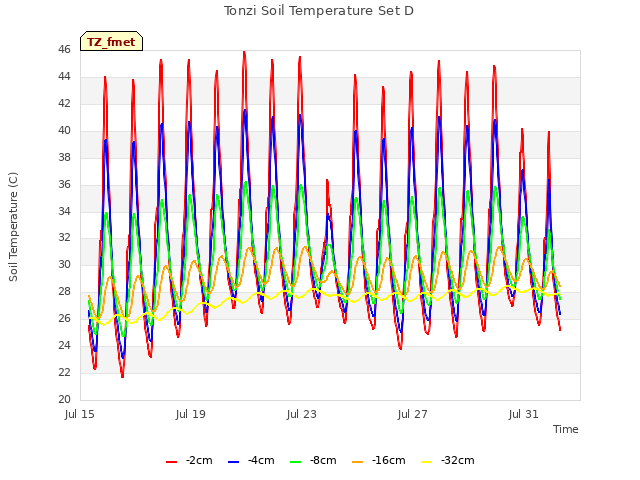Click the 38 y-axis tick label

[x=64, y=158]
